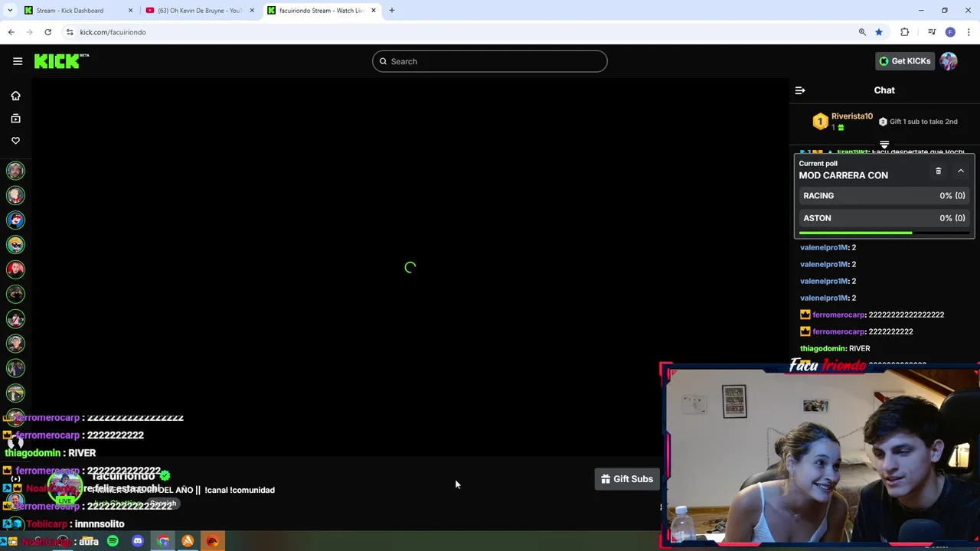Screen dimensions: 980x551
Task: Open the EA app from the taskbar
Action: [212, 541]
